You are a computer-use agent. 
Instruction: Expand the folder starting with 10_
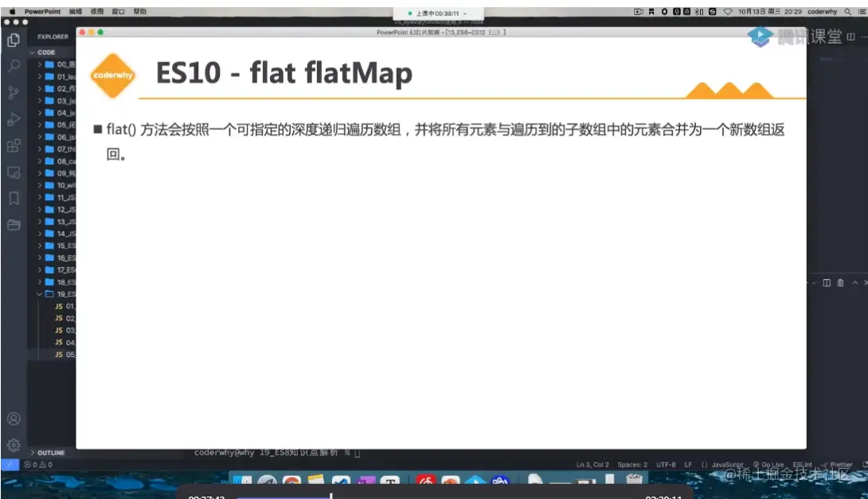39,185
